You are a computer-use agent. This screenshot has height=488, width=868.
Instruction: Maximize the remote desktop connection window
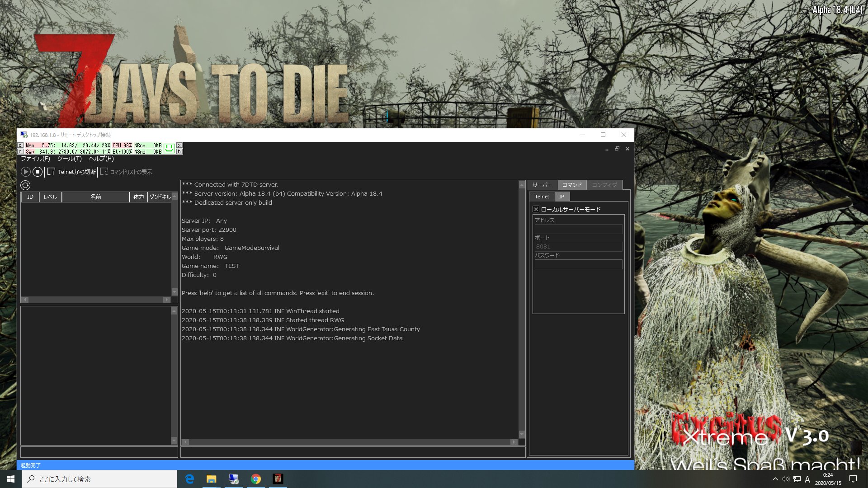[x=603, y=135]
